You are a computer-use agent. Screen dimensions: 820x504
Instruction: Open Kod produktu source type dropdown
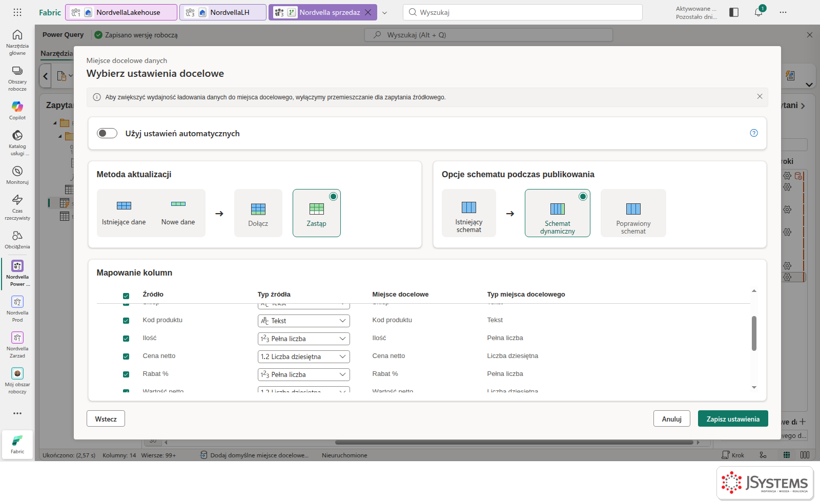pos(304,321)
